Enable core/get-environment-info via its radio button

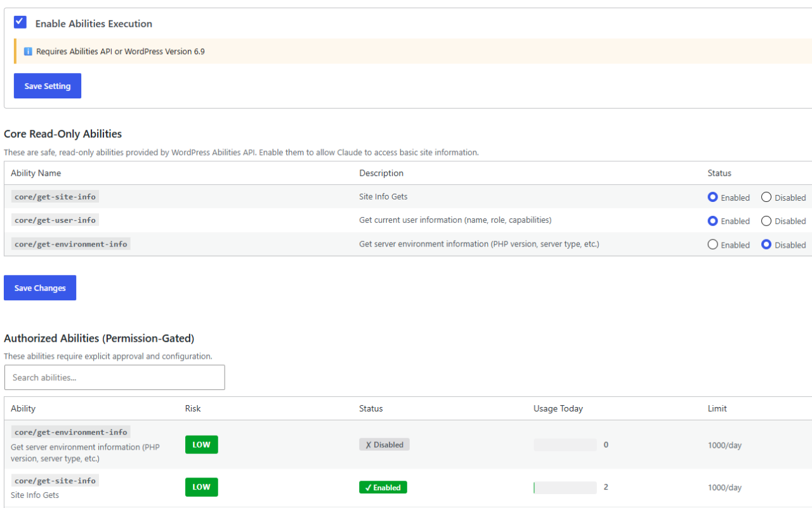(712, 244)
